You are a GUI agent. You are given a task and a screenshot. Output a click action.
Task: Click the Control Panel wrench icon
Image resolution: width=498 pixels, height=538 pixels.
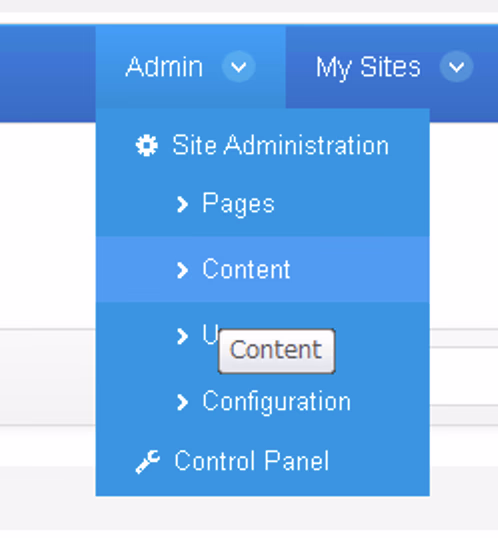coord(148,462)
